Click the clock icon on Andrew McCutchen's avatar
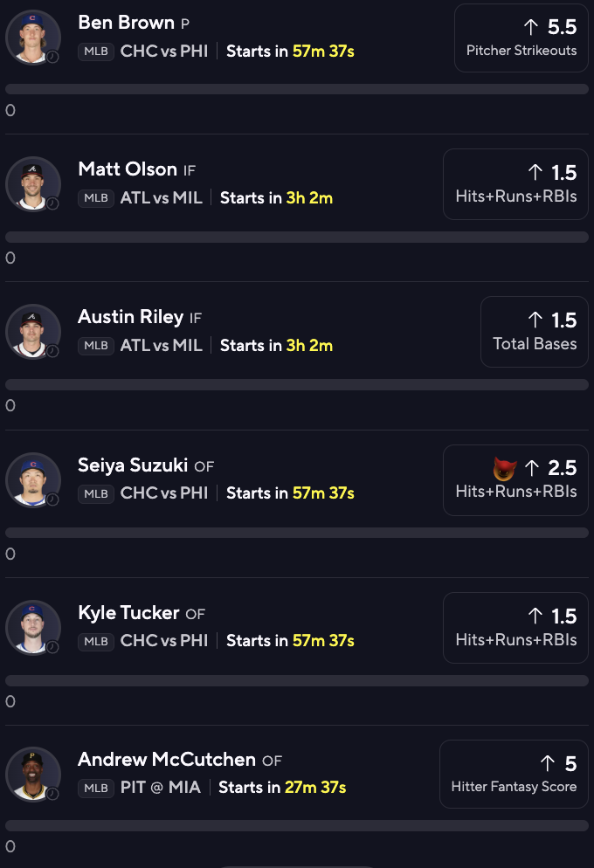The height and width of the screenshot is (868, 594). [52, 794]
